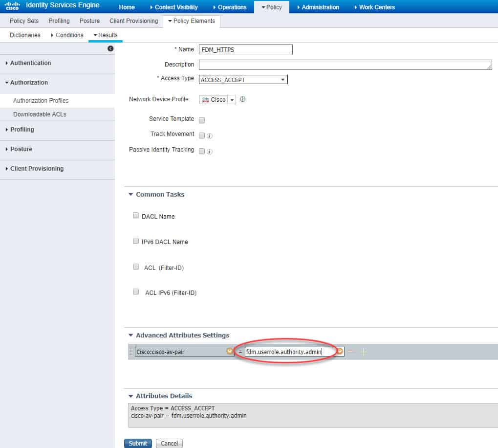Screen dimensions: 498x448
Task: Collapse the Attributes Details section
Action: (x=130, y=396)
